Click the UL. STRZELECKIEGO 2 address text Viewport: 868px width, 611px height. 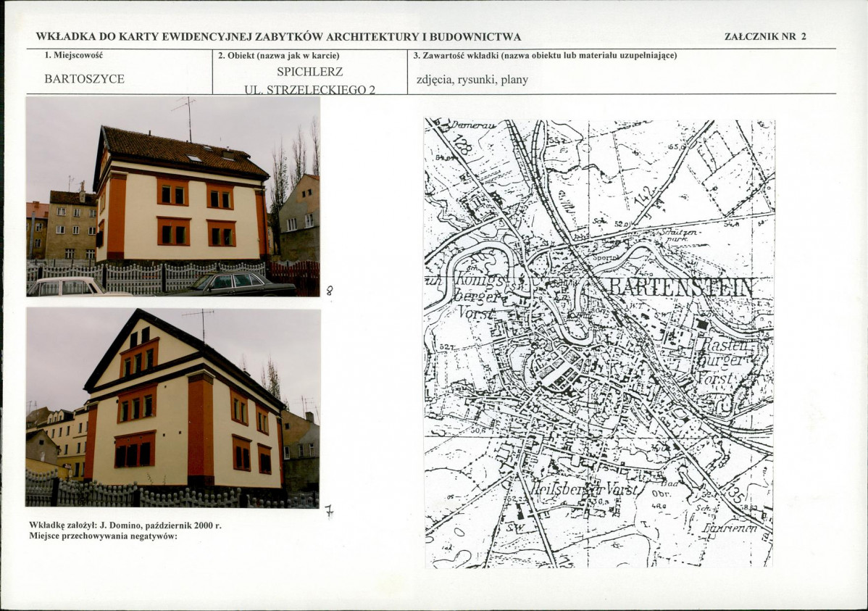[310, 90]
